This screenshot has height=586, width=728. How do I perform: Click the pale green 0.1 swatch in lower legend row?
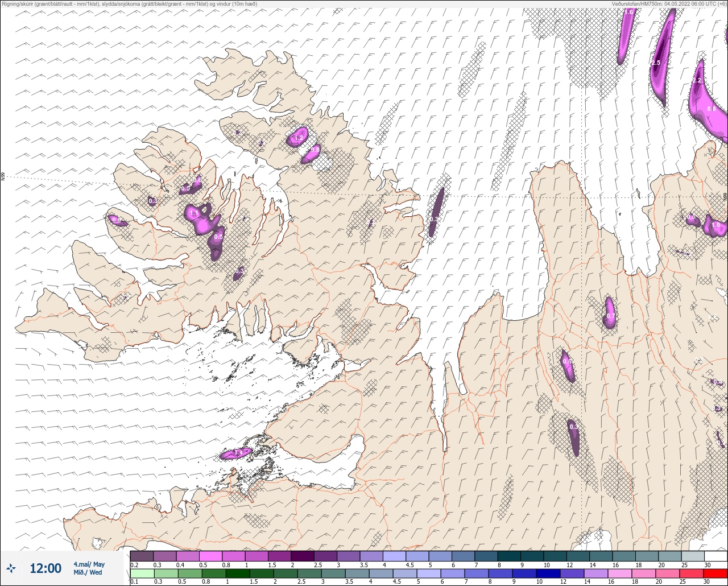pos(142,573)
